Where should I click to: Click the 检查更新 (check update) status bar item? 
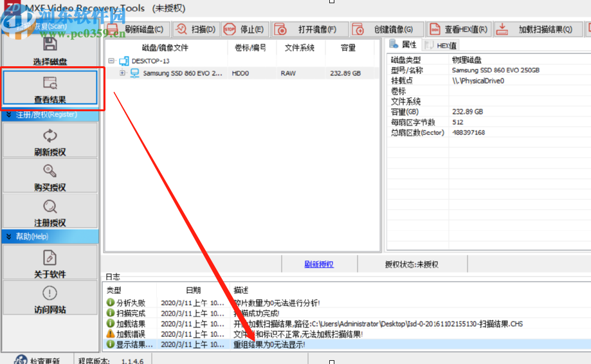38,360
